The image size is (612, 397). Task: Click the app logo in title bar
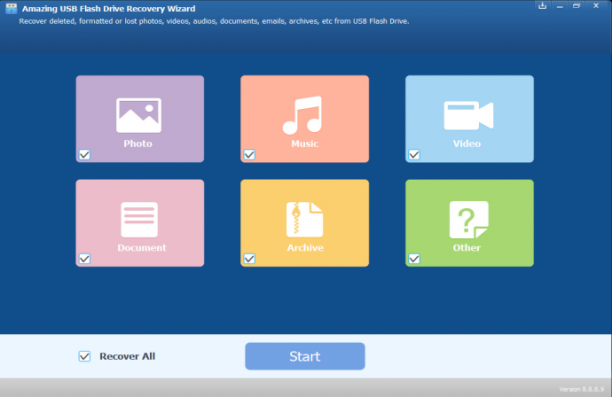click(11, 8)
